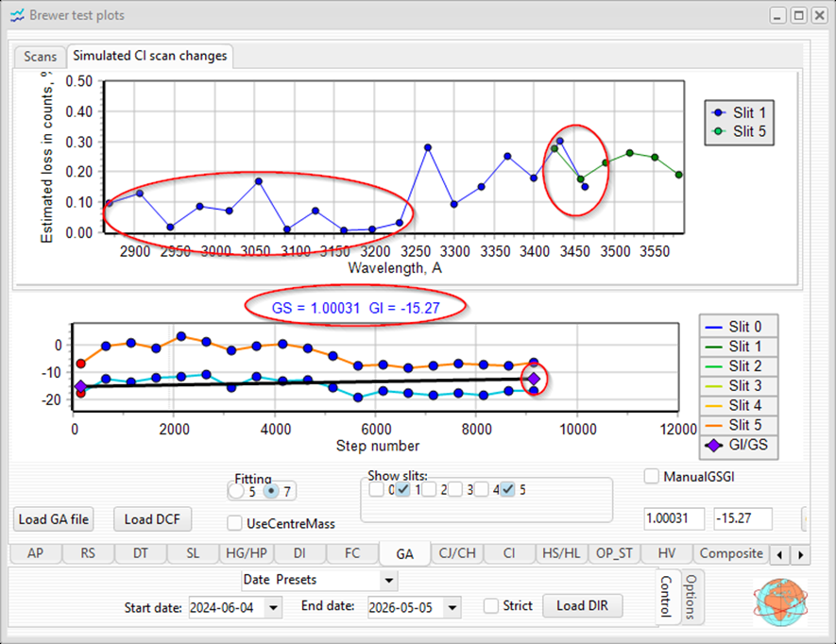Open the SL tab
The width and height of the screenshot is (836, 644).
pyautogui.click(x=193, y=553)
